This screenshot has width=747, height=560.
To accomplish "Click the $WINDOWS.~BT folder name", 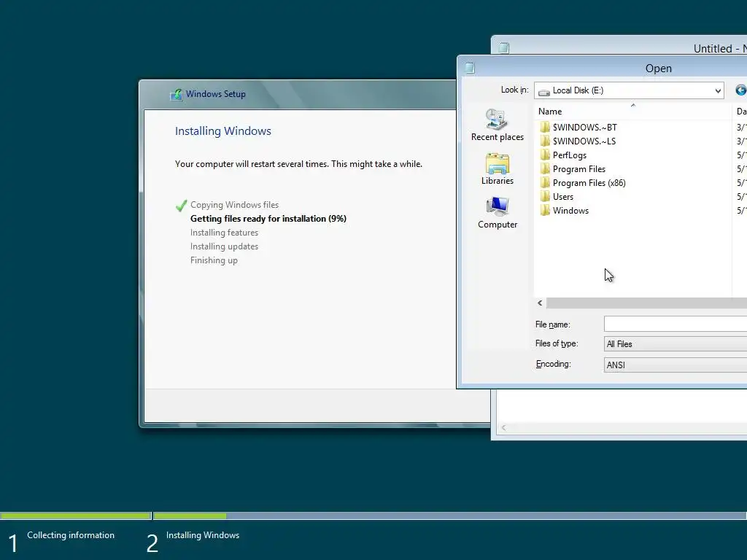I will (x=584, y=127).
